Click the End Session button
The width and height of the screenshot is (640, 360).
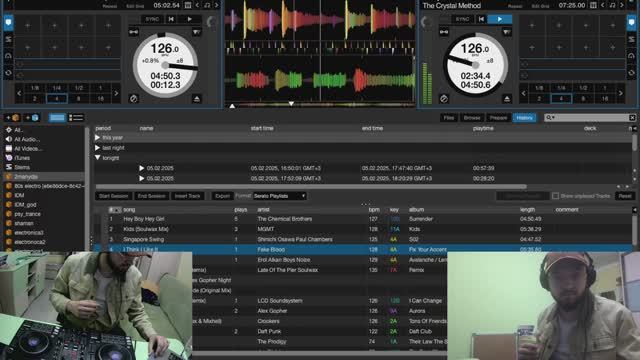(151, 196)
